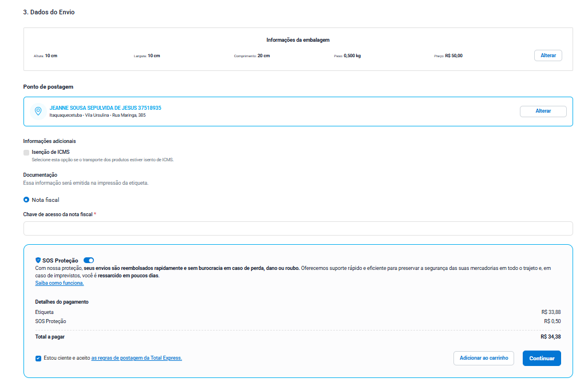Image resolution: width=588 pixels, height=386 pixels.
Task: Click the Peso 0,500 kg package value
Action: point(352,56)
